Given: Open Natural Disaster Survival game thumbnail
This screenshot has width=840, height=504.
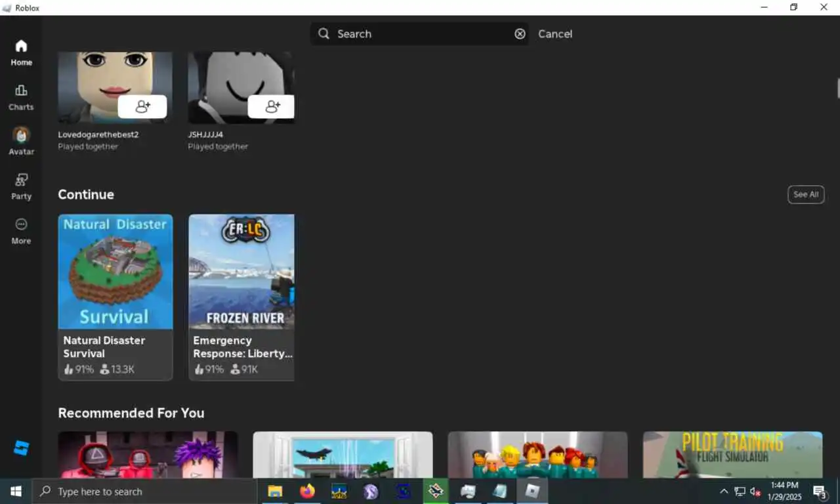Looking at the screenshot, I should 115,272.
